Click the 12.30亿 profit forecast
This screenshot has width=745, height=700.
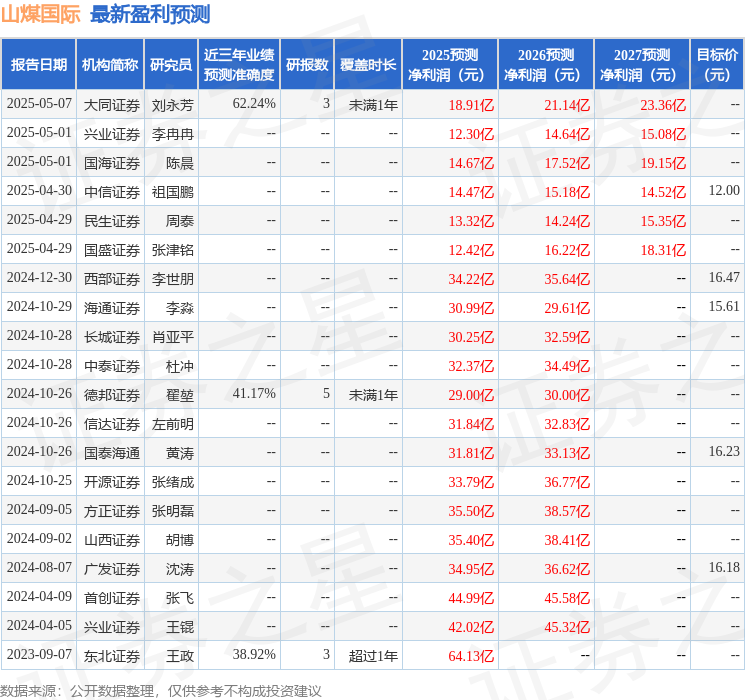click(471, 134)
